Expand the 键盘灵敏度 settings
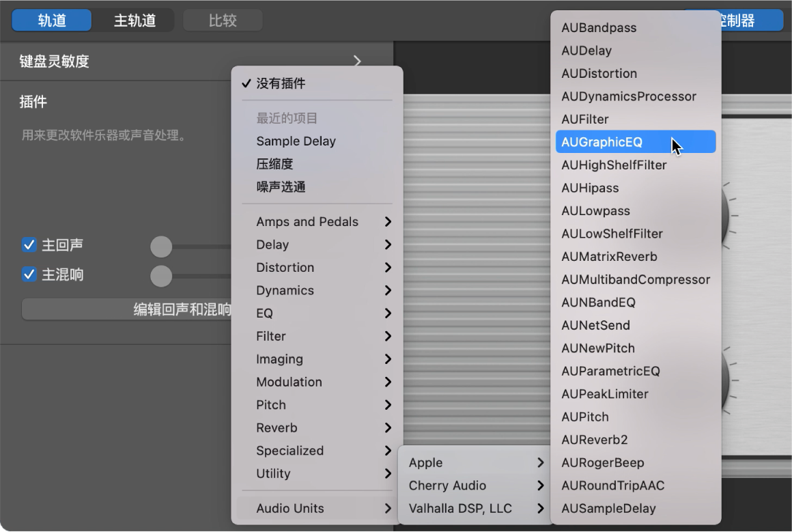Screen dimensions: 792x532 pyautogui.click(x=356, y=61)
